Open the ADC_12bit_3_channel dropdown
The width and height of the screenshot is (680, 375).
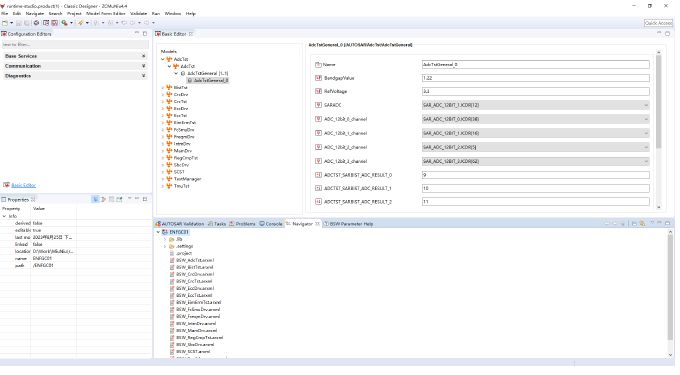click(x=646, y=161)
